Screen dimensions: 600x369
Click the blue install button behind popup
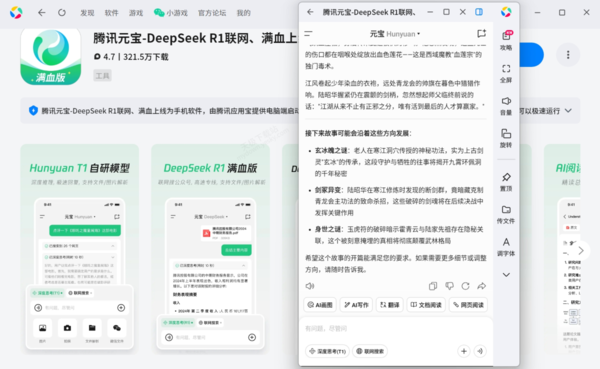tap(532, 55)
